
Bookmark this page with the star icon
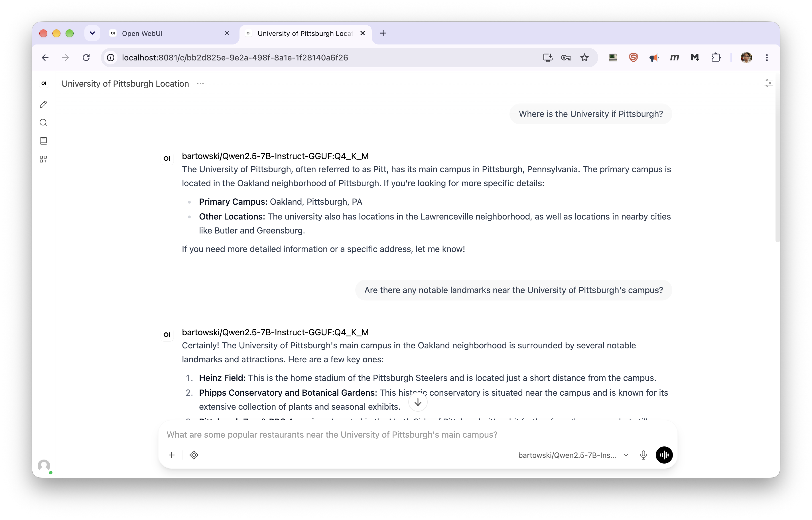[x=584, y=58]
